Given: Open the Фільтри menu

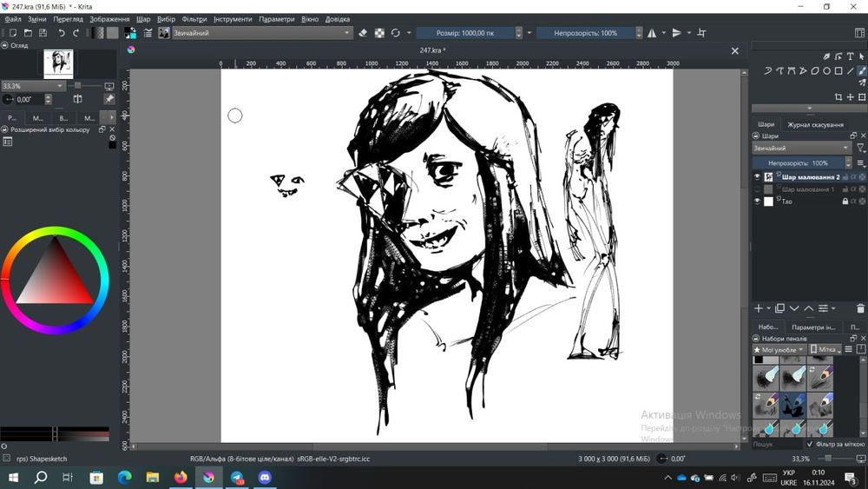Looking at the screenshot, I should [194, 19].
